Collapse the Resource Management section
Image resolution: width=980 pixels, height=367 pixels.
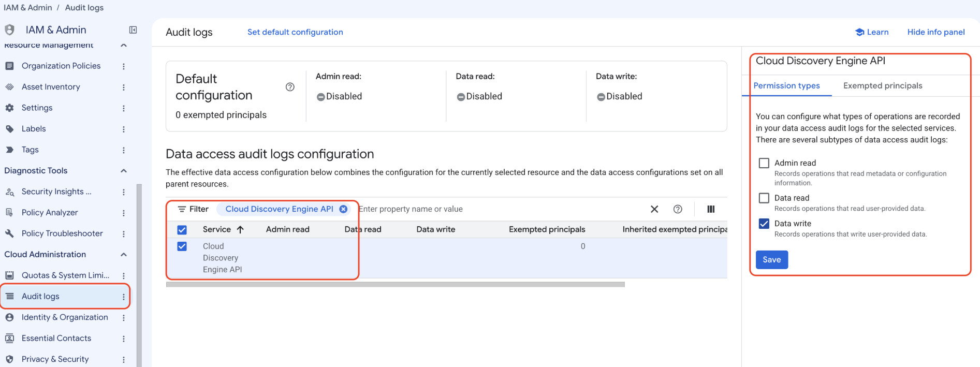(x=124, y=46)
